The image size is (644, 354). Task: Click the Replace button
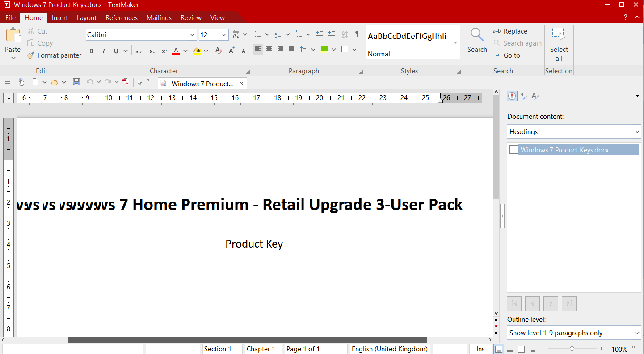tap(510, 31)
